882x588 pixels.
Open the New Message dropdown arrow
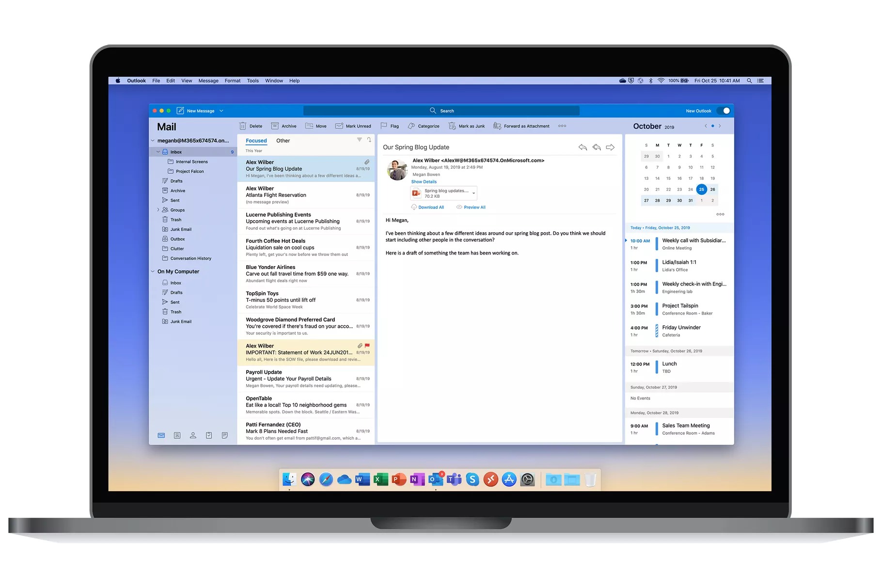221,111
